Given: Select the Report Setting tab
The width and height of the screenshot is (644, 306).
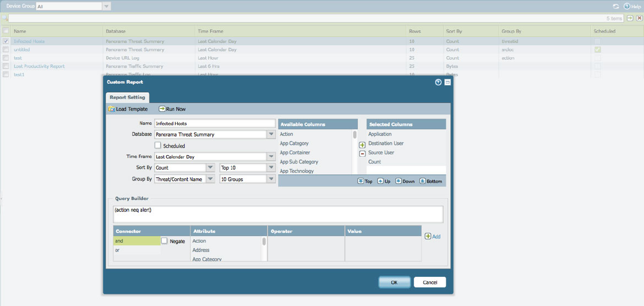Looking at the screenshot, I should click(x=127, y=97).
